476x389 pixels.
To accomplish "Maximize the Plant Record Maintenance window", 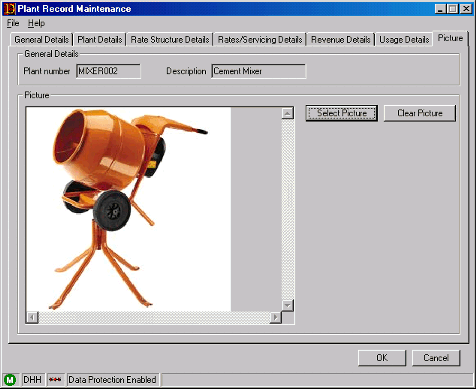I will click(452, 9).
